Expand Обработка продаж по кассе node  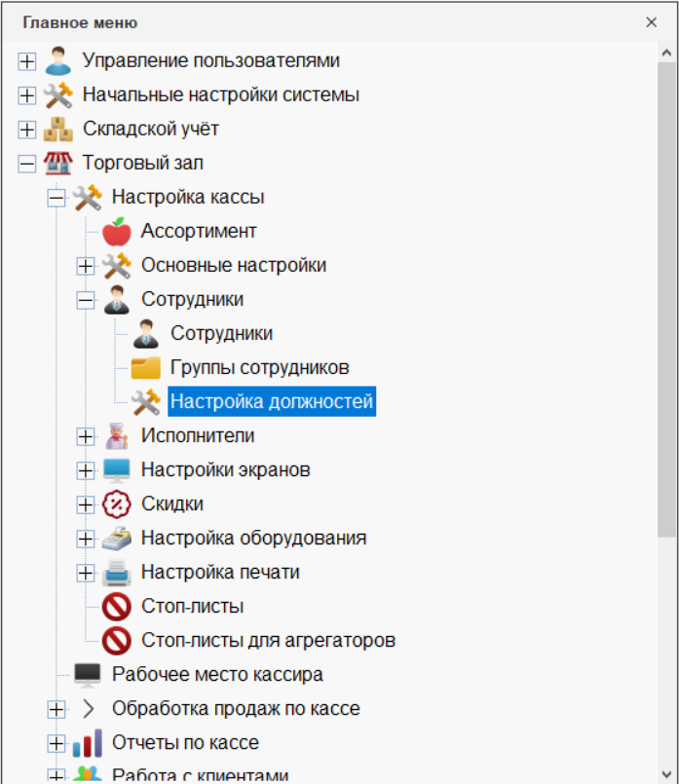tap(57, 709)
